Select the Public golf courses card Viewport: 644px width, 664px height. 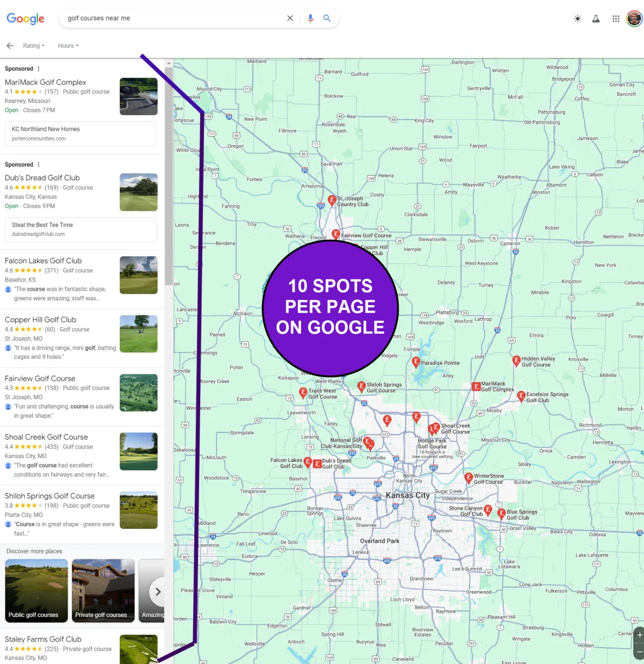(36, 591)
